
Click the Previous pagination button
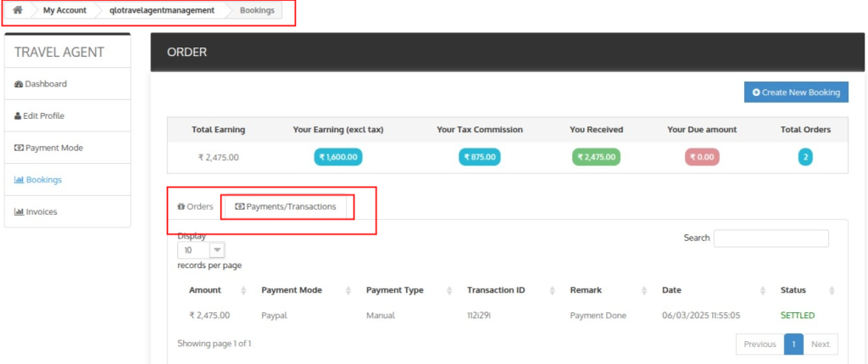click(759, 344)
